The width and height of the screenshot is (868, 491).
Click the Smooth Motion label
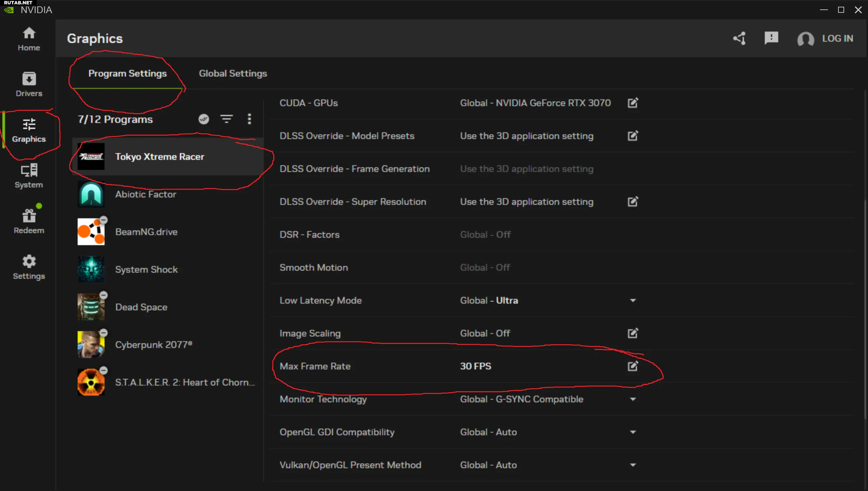click(x=314, y=267)
